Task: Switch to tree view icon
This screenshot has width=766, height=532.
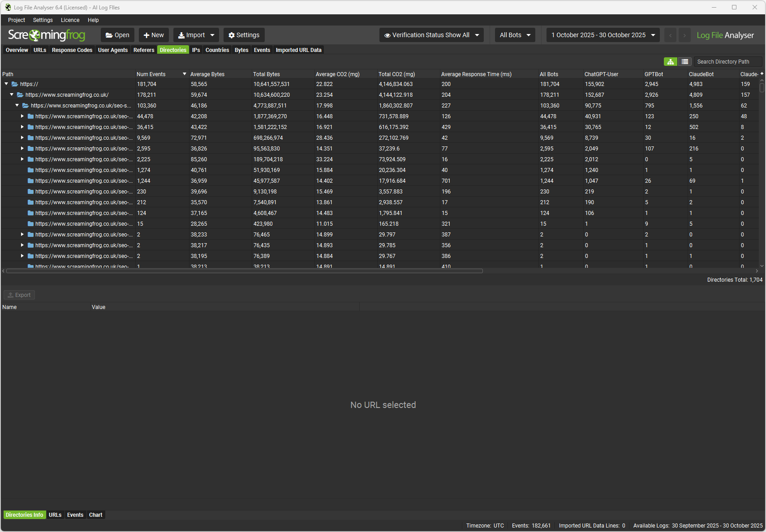Action: [670, 62]
